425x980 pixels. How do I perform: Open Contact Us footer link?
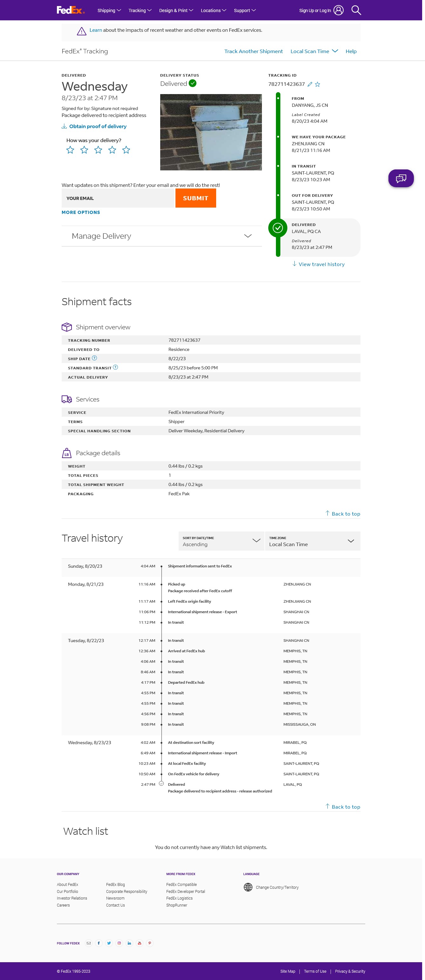[x=115, y=905]
